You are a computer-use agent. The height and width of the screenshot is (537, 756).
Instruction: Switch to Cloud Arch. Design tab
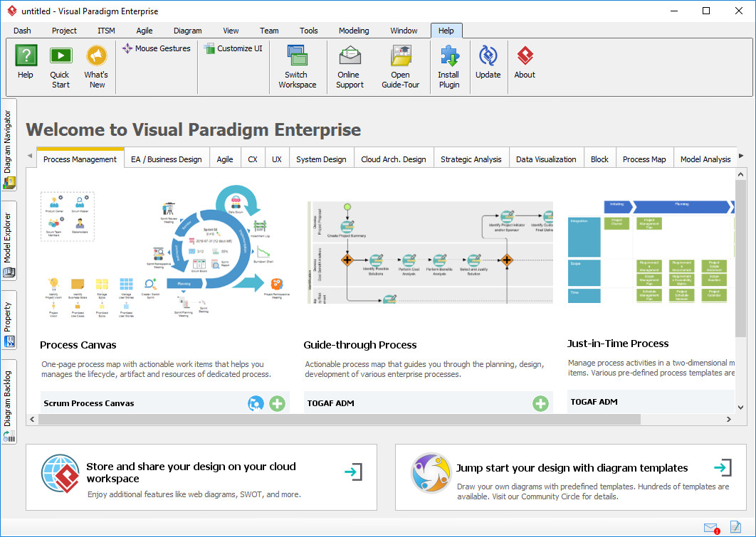(394, 159)
